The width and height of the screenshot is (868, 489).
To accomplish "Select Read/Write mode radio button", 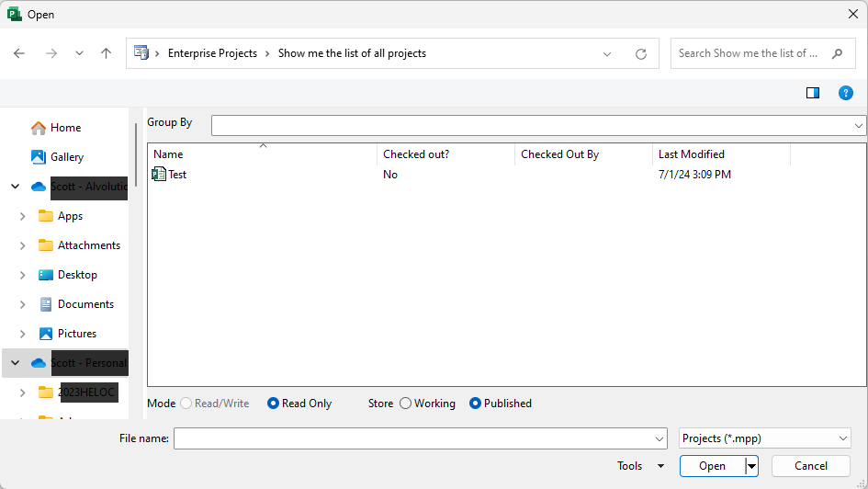I will (186, 404).
